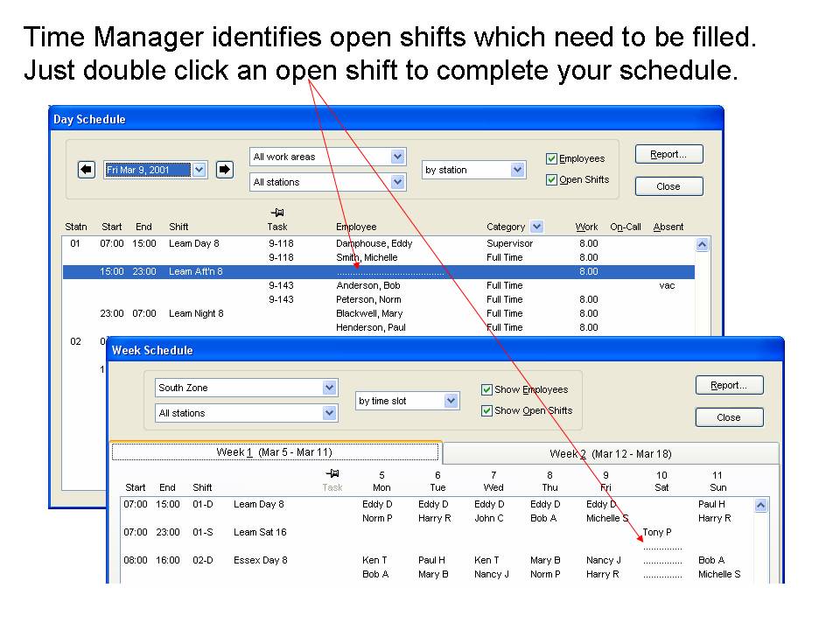Click the previous day arrow button
Viewport: 840px width, 630px height.
point(86,170)
